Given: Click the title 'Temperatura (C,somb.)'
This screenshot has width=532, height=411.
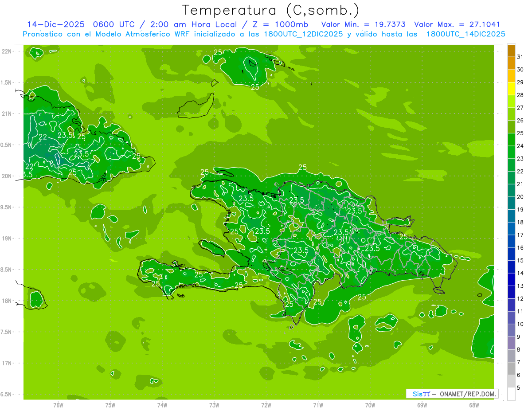Looking at the screenshot, I should (x=271, y=10).
